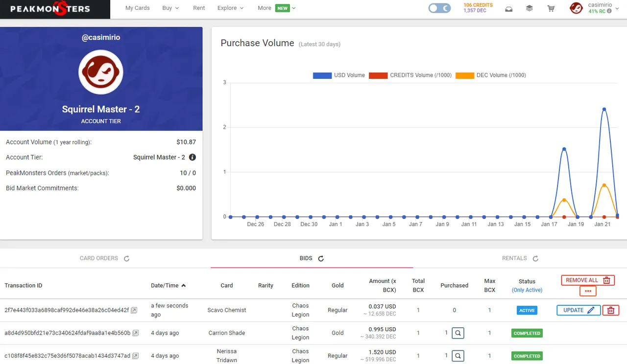Open the card stack layers icon
The width and height of the screenshot is (627, 364).
[x=530, y=8]
